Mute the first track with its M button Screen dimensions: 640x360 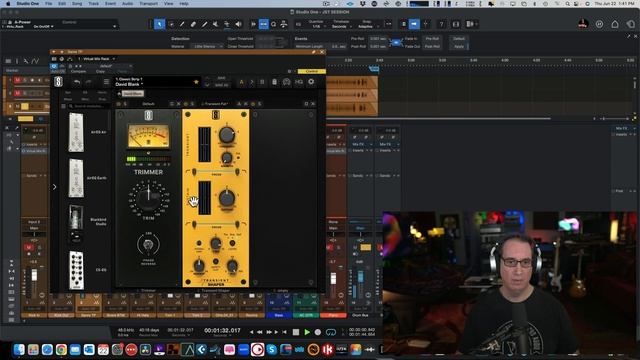pos(17,80)
